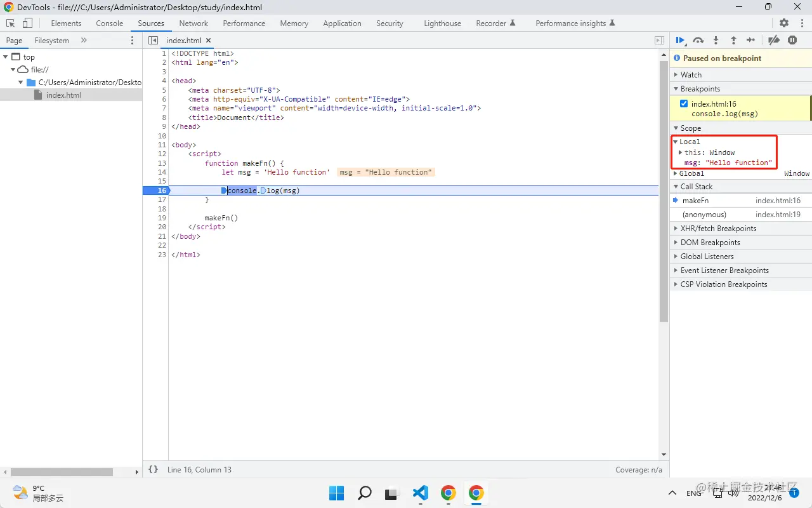
Task: Expand the Watch section
Action: (741, 74)
